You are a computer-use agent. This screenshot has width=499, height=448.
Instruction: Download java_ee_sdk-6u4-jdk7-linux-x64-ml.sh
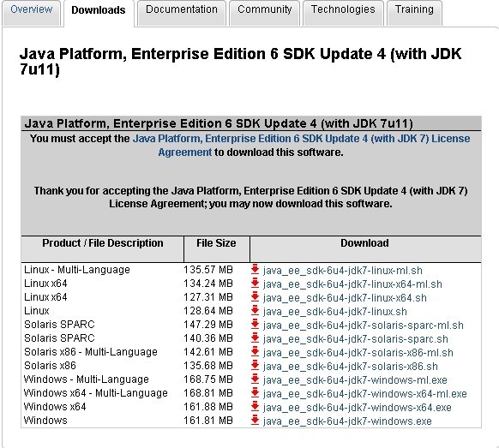(352, 284)
